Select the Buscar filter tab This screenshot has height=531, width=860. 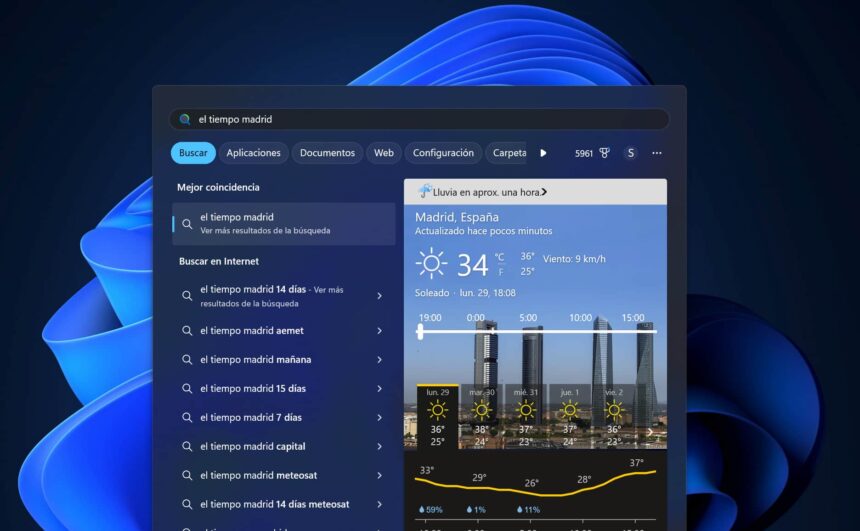(193, 153)
